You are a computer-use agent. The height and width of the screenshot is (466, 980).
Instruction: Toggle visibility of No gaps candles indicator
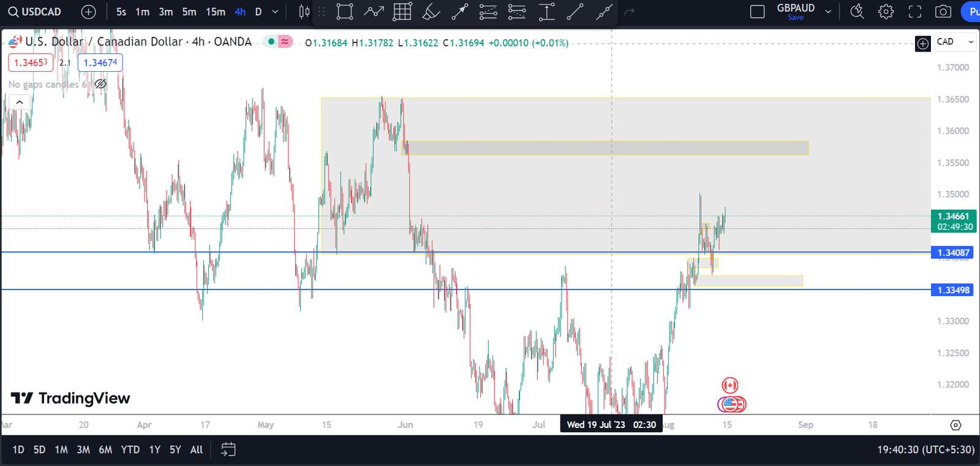[100, 84]
